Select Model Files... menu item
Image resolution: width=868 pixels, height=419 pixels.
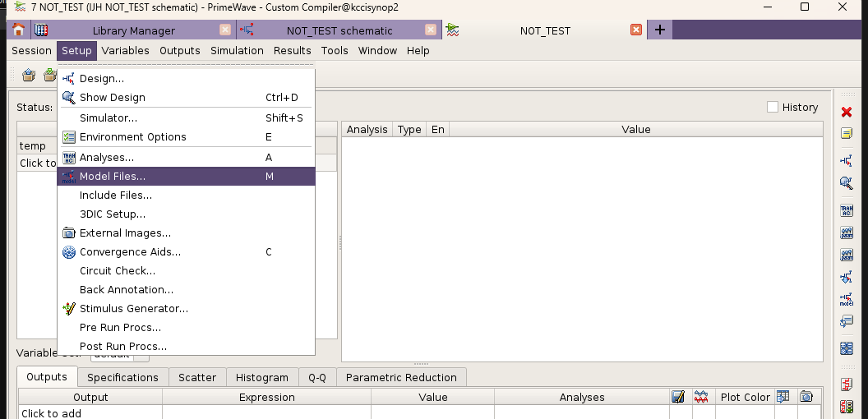[186, 176]
